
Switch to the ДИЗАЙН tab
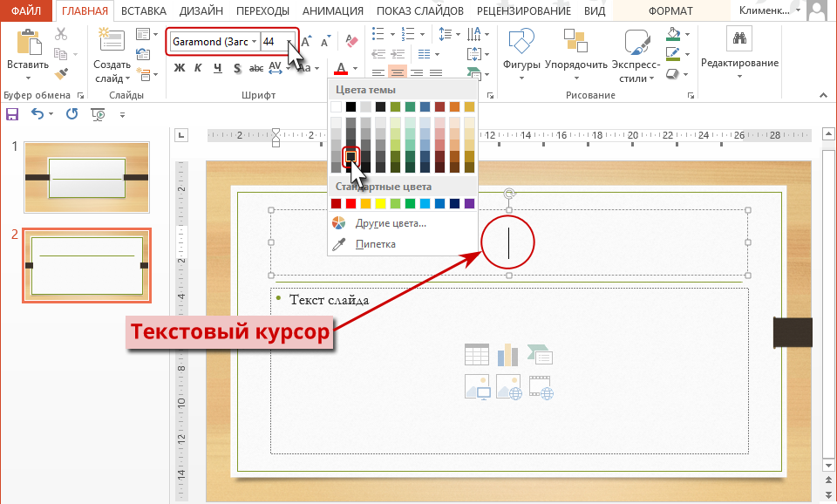(201, 10)
